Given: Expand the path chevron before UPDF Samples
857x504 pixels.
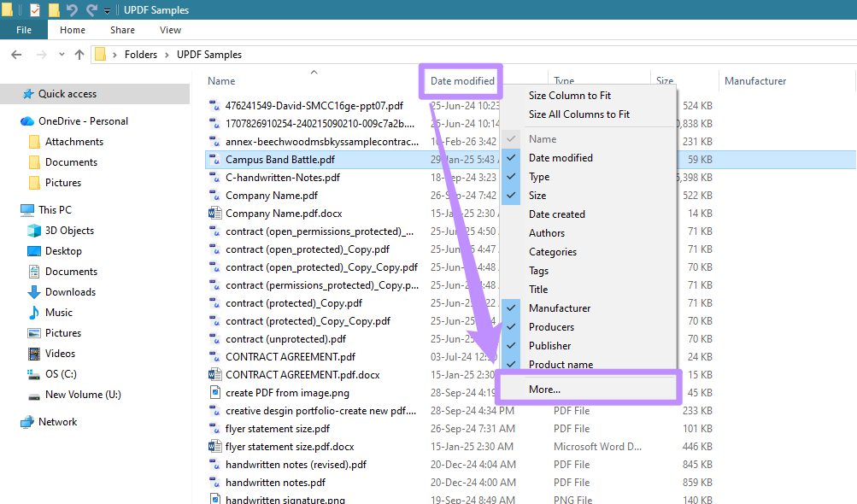Looking at the screenshot, I should click(166, 55).
